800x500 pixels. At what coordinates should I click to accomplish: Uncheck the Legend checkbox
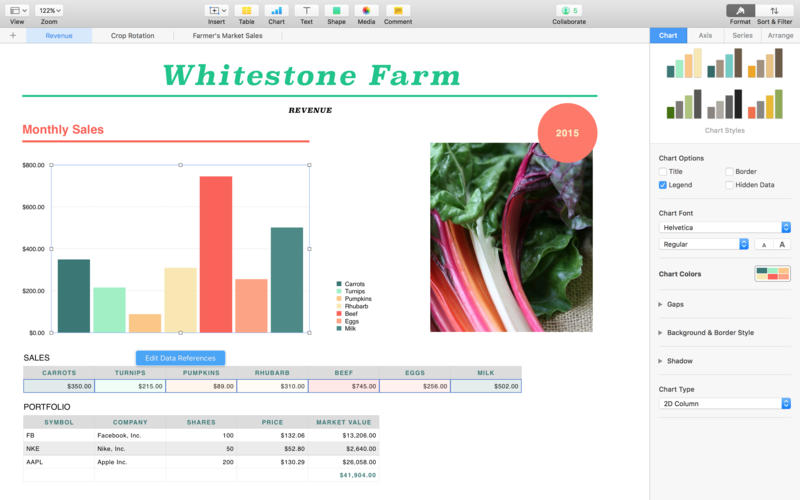pyautogui.click(x=663, y=185)
